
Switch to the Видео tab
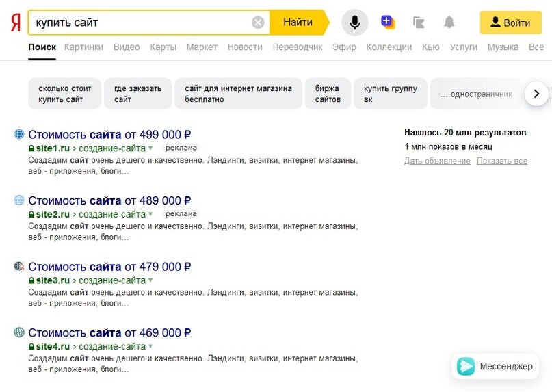pos(127,47)
